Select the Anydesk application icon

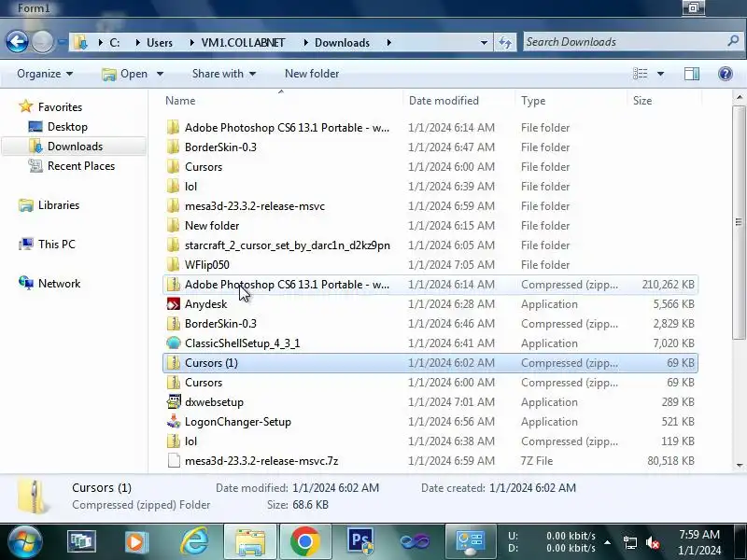(174, 304)
